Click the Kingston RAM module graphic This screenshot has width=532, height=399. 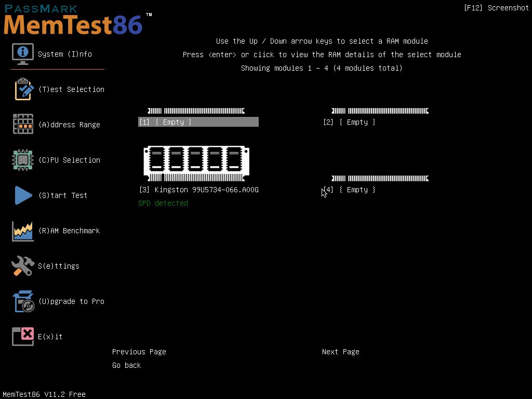[x=196, y=164]
